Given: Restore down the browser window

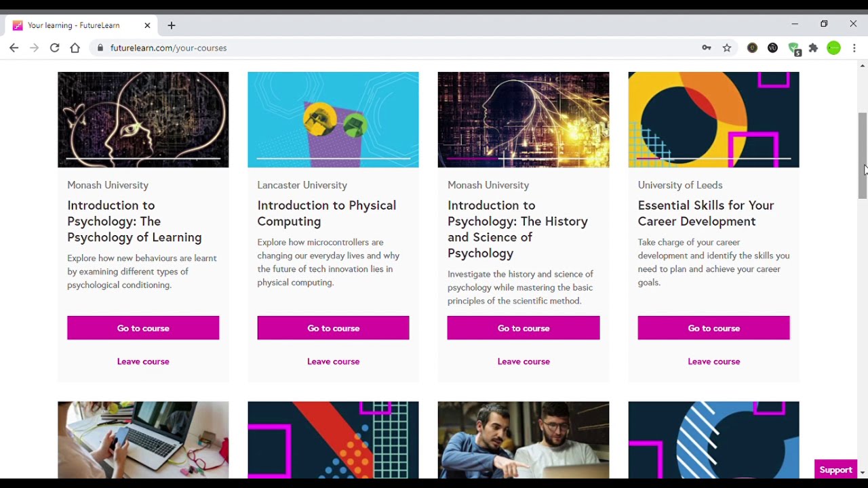Looking at the screenshot, I should point(824,24).
